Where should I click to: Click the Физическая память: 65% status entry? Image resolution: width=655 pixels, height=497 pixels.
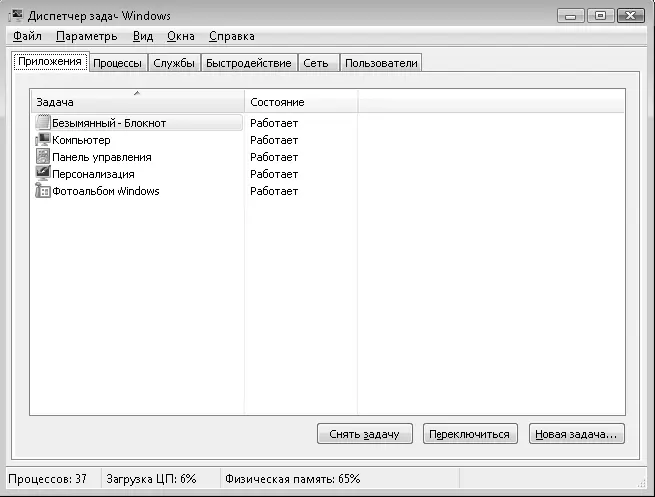pyautogui.click(x=292, y=479)
